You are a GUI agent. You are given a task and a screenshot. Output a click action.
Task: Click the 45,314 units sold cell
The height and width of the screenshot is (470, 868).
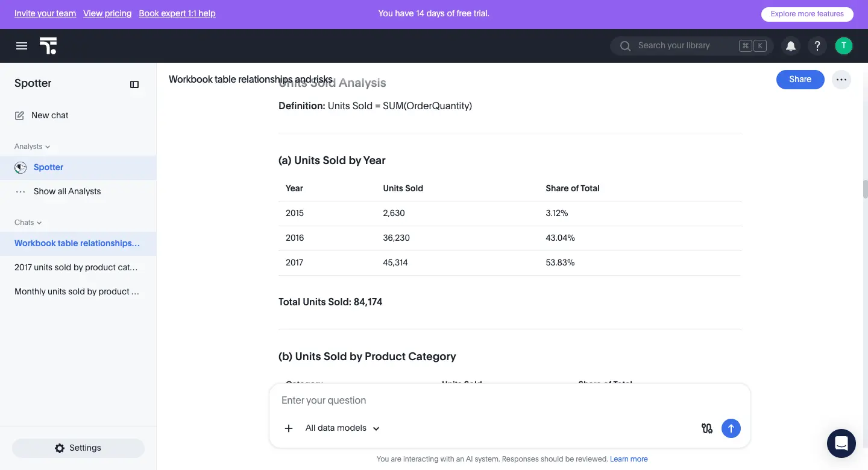tap(395, 263)
